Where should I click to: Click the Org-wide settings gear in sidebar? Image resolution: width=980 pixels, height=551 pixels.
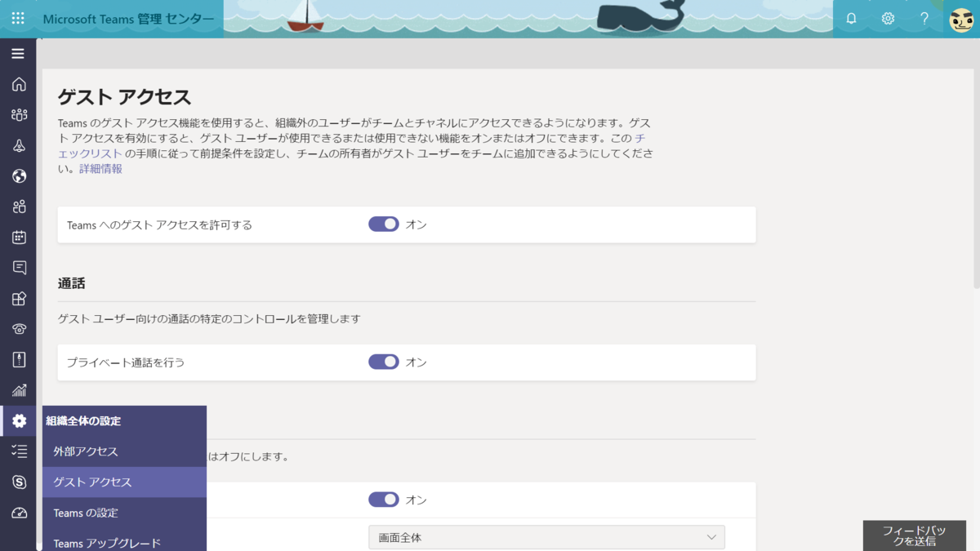pos(19,421)
